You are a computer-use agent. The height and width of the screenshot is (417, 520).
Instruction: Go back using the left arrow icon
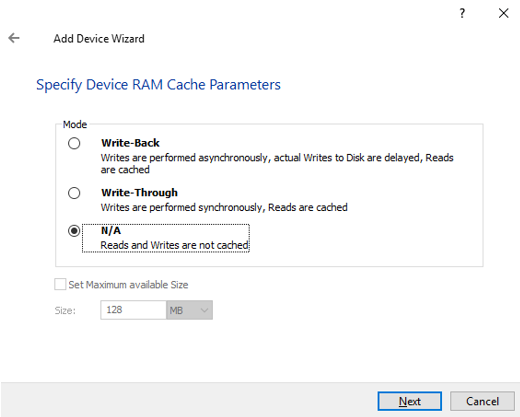[14, 38]
